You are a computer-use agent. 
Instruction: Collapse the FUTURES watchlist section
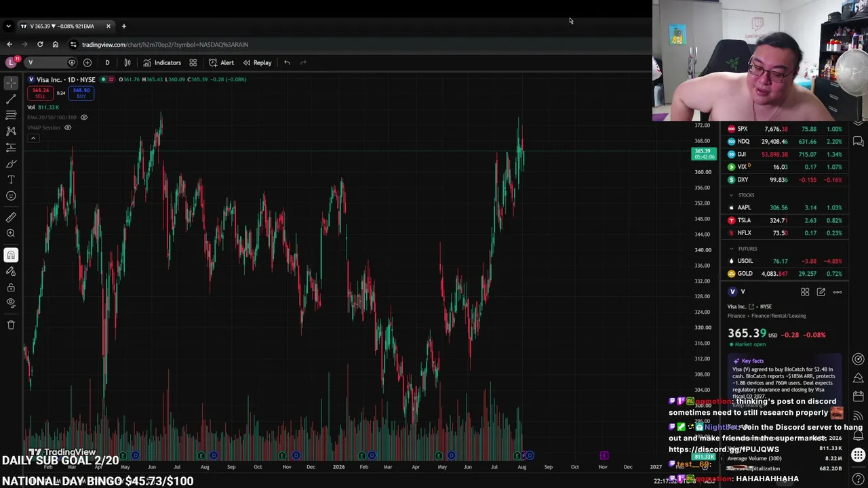click(x=731, y=249)
